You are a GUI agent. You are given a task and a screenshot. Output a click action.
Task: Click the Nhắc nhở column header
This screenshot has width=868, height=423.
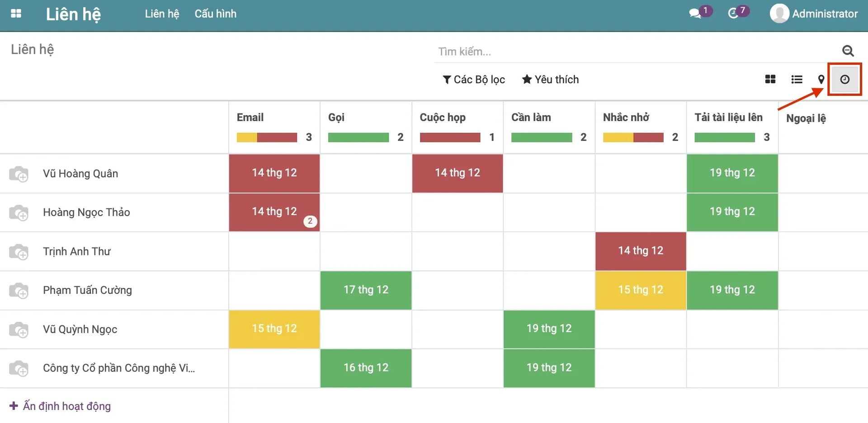tap(626, 117)
